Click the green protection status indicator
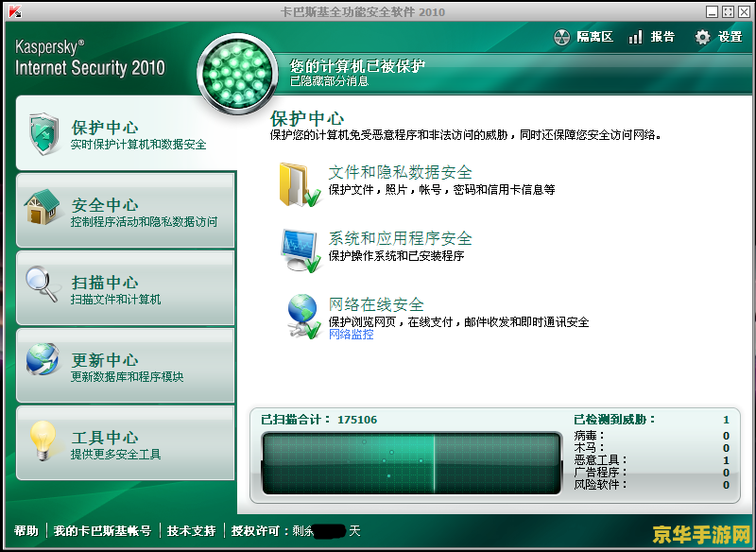Viewport: 756px width, 552px height. pyautogui.click(x=238, y=74)
